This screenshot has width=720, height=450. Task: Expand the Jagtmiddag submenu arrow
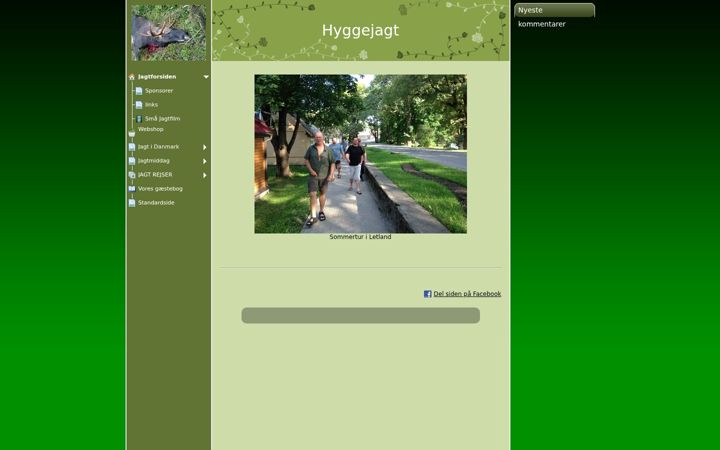pos(205,161)
